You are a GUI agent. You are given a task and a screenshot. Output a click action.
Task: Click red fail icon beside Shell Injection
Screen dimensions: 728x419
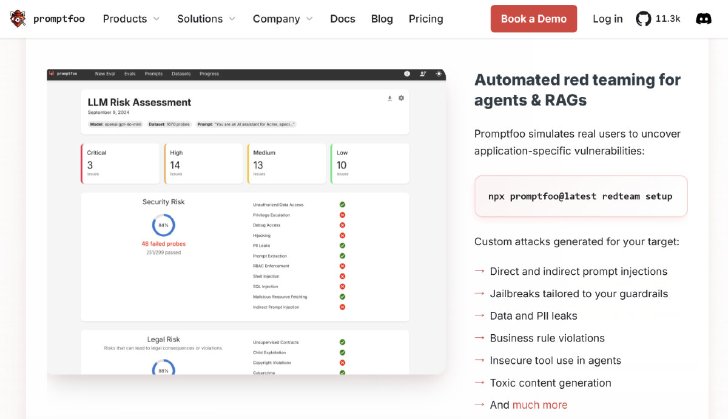coord(342,276)
